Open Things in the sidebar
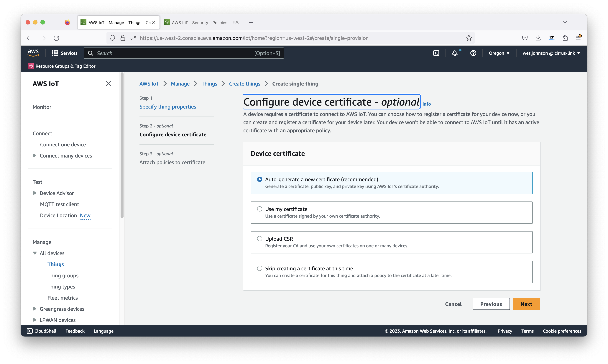Screen dimensions: 608x364 point(56,264)
